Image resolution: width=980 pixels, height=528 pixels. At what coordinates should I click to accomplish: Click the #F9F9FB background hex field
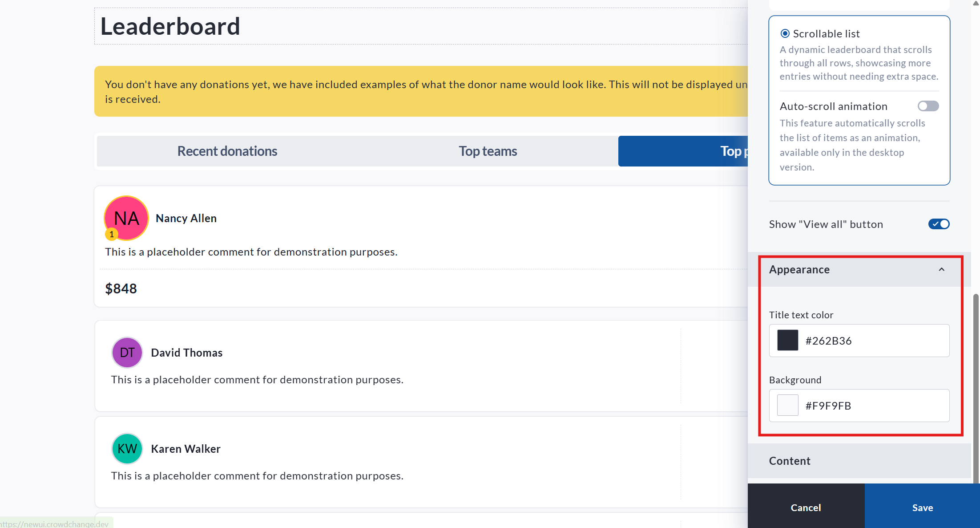pyautogui.click(x=872, y=406)
